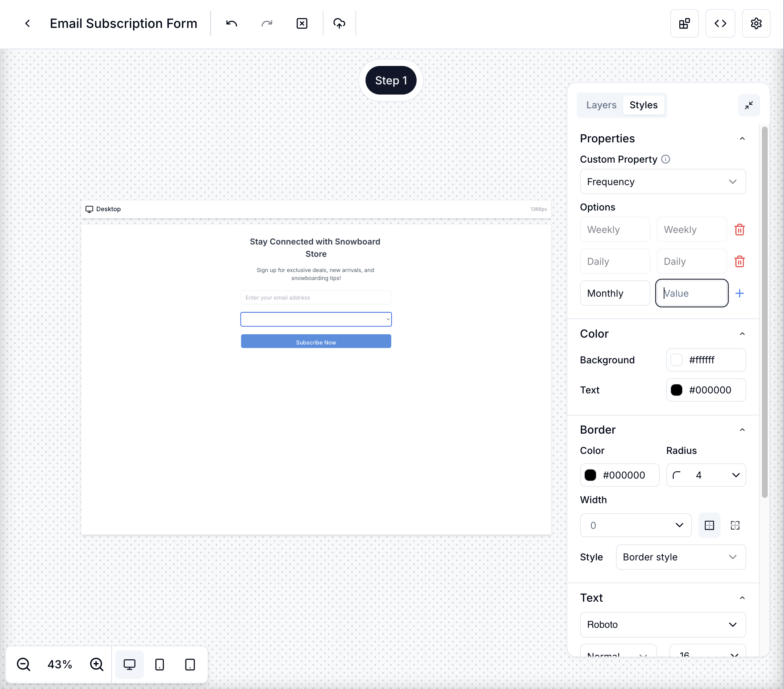Click the back navigation arrow
The image size is (784, 689).
click(x=27, y=23)
